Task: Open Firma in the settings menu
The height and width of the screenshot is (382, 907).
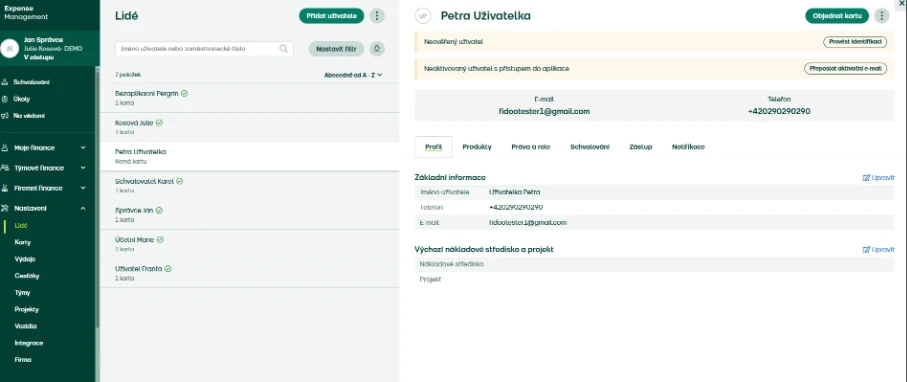Action: point(23,360)
